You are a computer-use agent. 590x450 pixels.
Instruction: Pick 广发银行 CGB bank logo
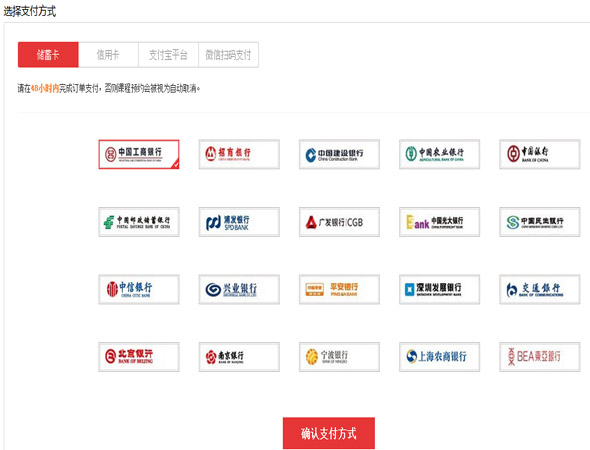(x=339, y=222)
